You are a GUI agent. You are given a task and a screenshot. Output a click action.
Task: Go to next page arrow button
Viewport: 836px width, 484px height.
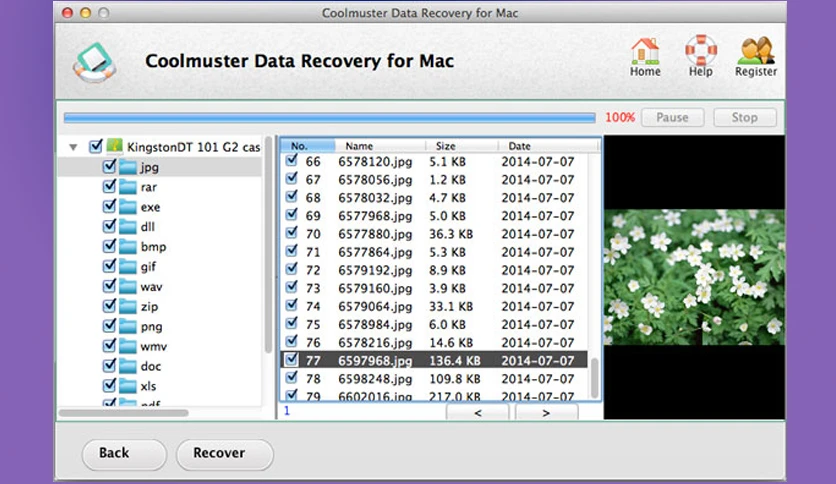pyautogui.click(x=546, y=413)
